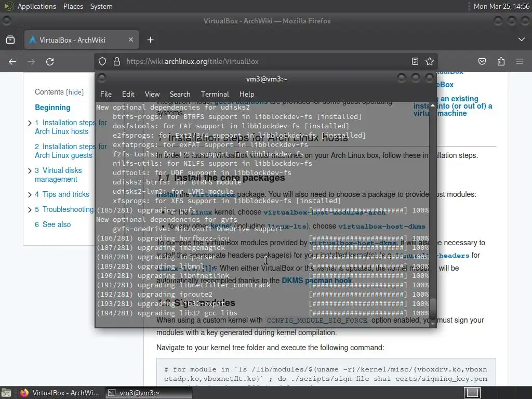This screenshot has height=399, width=532.
Task: Jump to Beginning in contents sidebar
Action: (x=52, y=108)
